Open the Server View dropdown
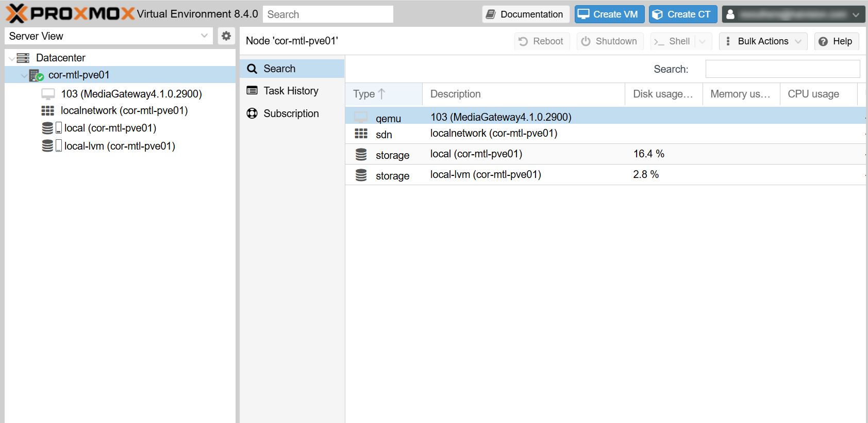The height and width of the screenshot is (423, 868). pos(204,36)
